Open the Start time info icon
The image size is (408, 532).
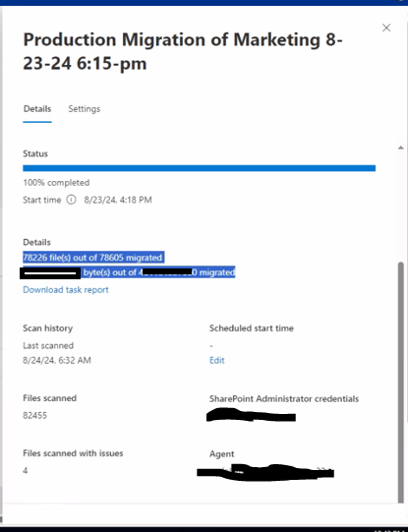(71, 200)
